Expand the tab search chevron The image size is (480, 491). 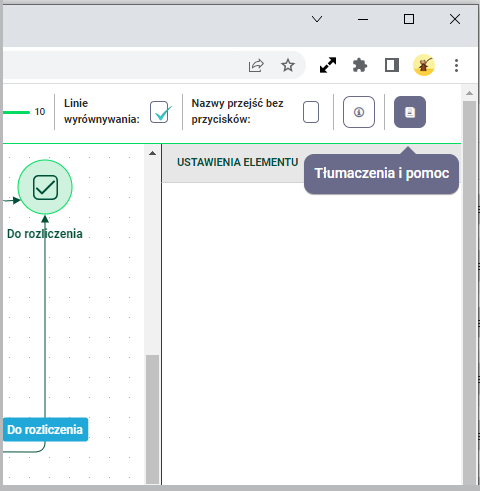click(x=317, y=19)
